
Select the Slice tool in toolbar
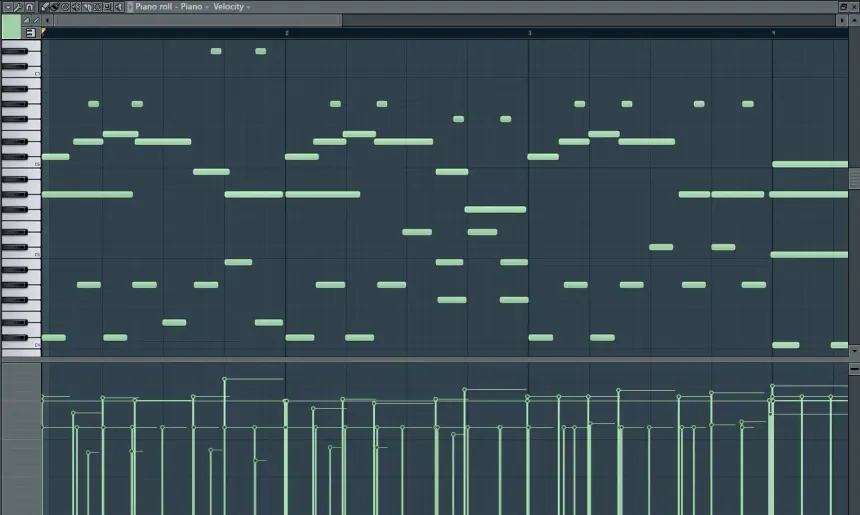coord(87,7)
